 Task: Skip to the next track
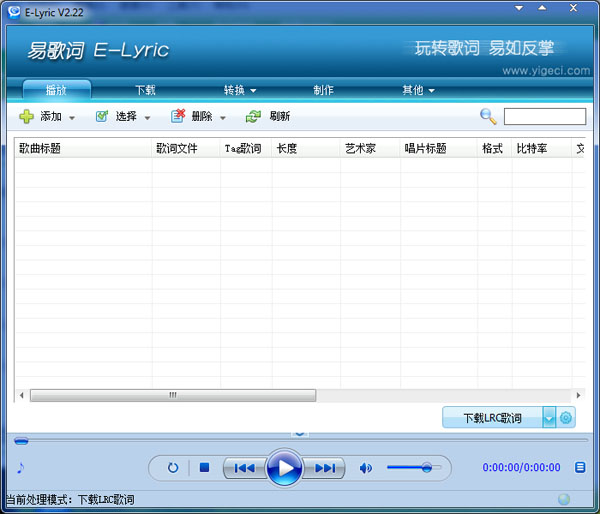tap(324, 468)
